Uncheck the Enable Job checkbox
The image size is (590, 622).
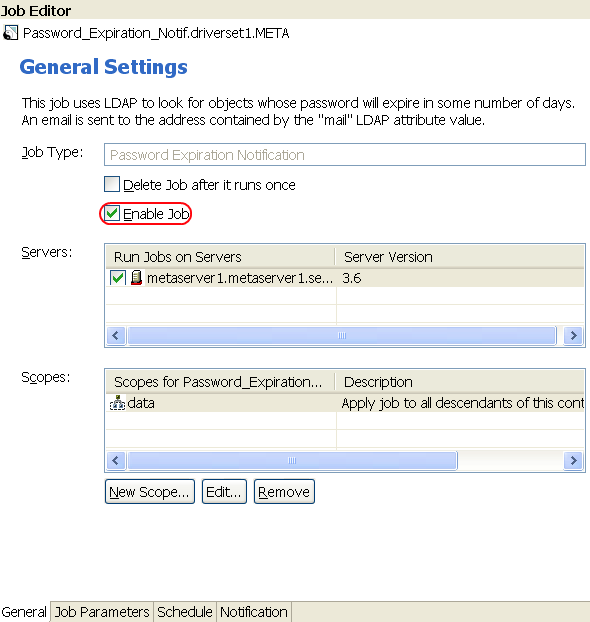pos(112,213)
